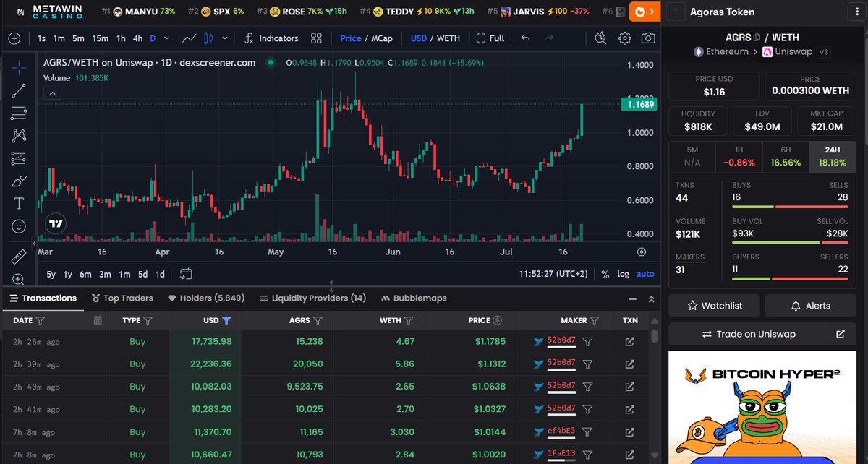Add a symbol with plus icon

(x=14, y=38)
